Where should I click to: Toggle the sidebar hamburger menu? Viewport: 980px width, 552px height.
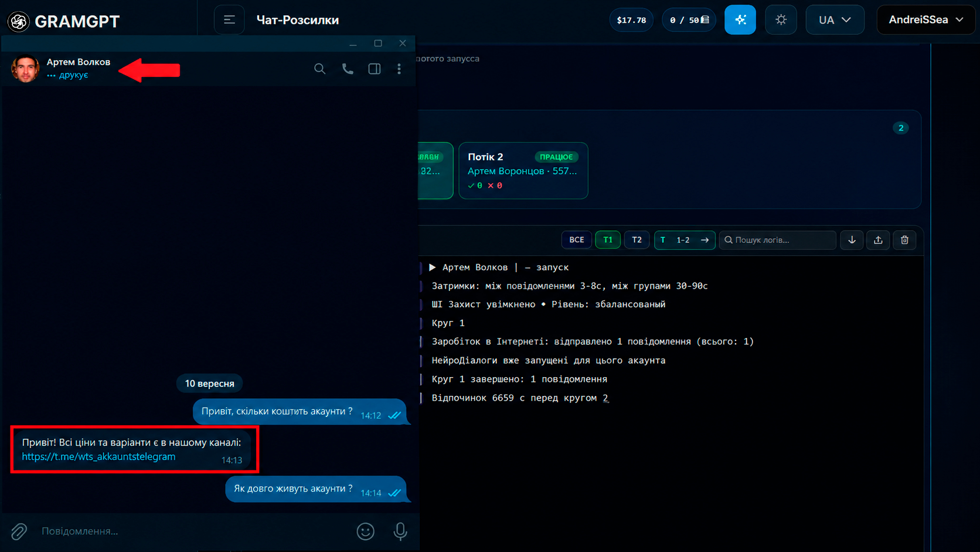[229, 20]
